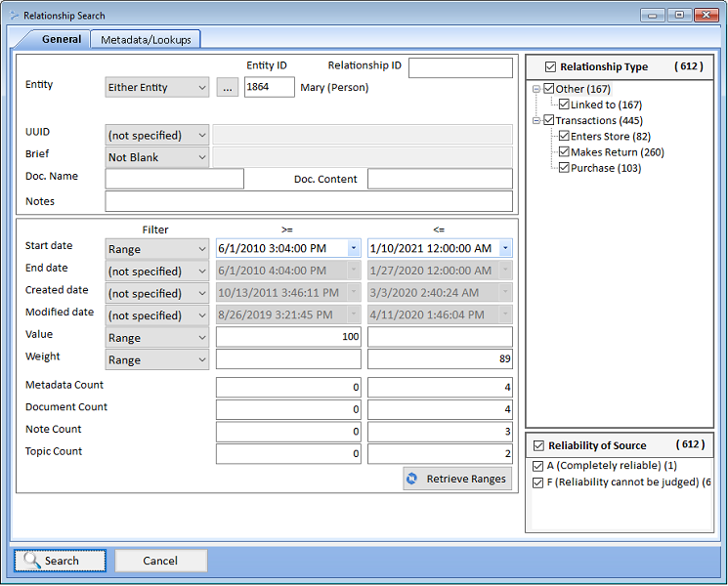Click the Retrieve Ranges button label

coord(466,479)
